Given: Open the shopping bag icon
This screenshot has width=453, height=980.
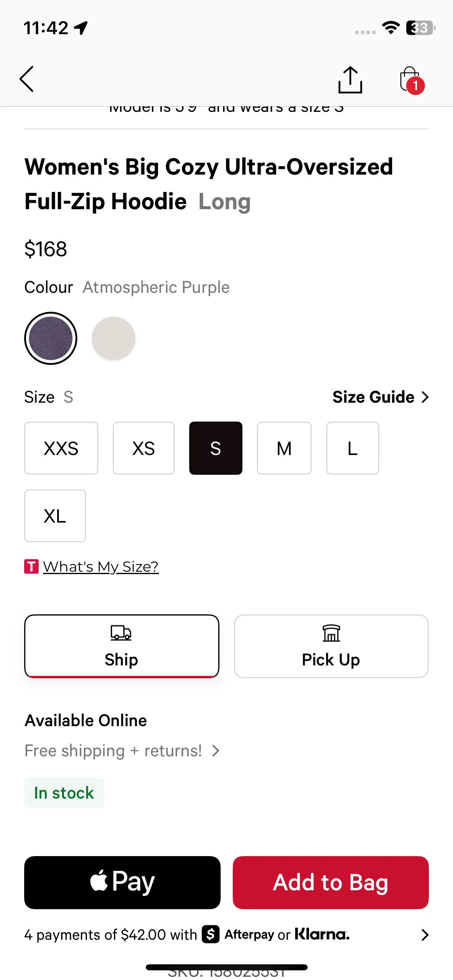Looking at the screenshot, I should 411,80.
